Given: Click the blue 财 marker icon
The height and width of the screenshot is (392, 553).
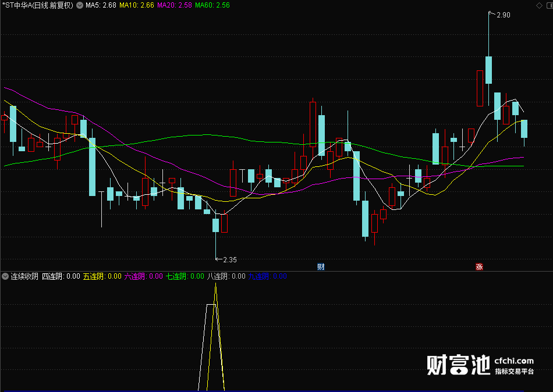Looking at the screenshot, I should tap(321, 266).
